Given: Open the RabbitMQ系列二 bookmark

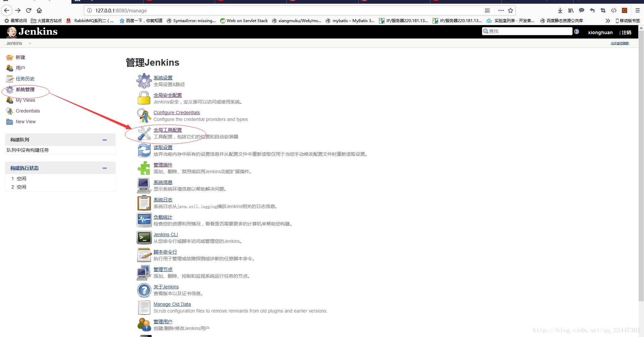Looking at the screenshot, I should pyautogui.click(x=90, y=21).
